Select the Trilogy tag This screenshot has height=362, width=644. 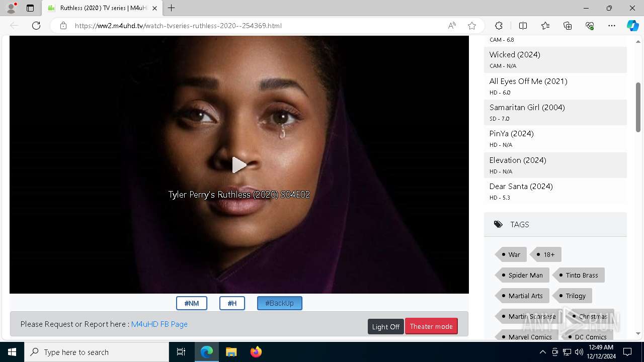pyautogui.click(x=573, y=296)
